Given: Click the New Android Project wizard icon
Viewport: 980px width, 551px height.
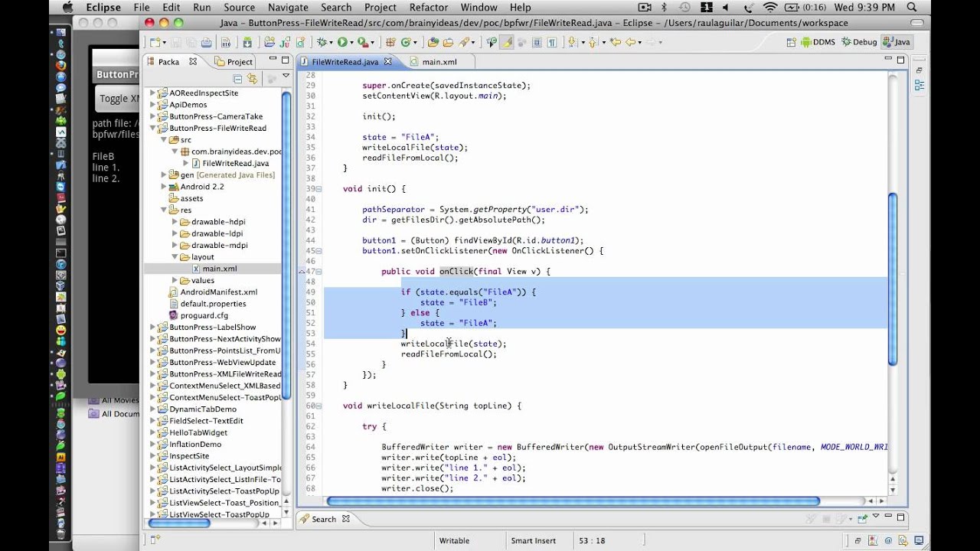Looking at the screenshot, I should click(x=269, y=42).
